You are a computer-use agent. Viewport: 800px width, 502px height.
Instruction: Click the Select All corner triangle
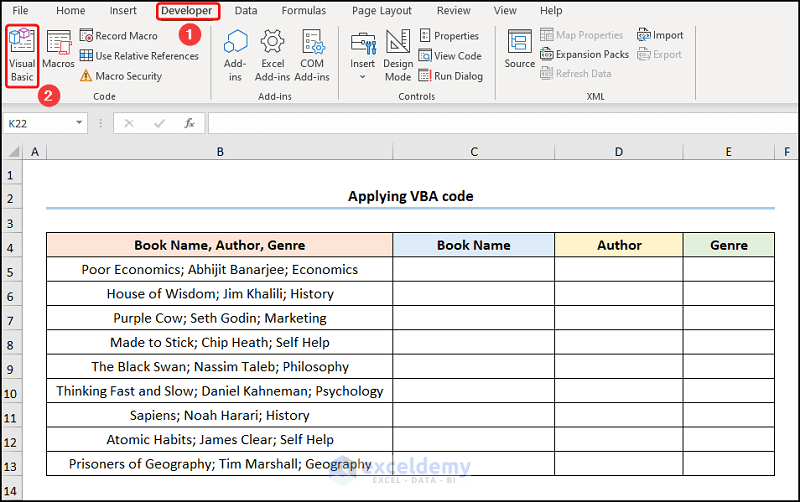[x=13, y=152]
